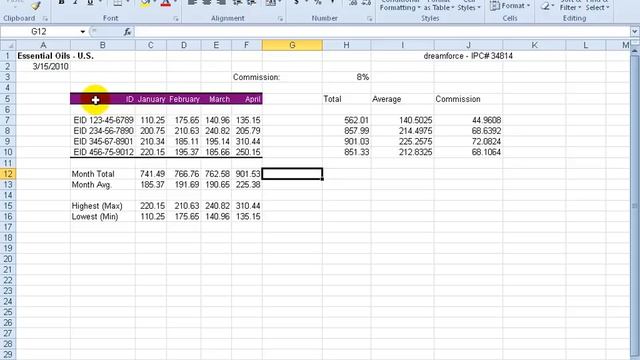Open Find & Select menu
Screen dimensions: 640x360
598,5
